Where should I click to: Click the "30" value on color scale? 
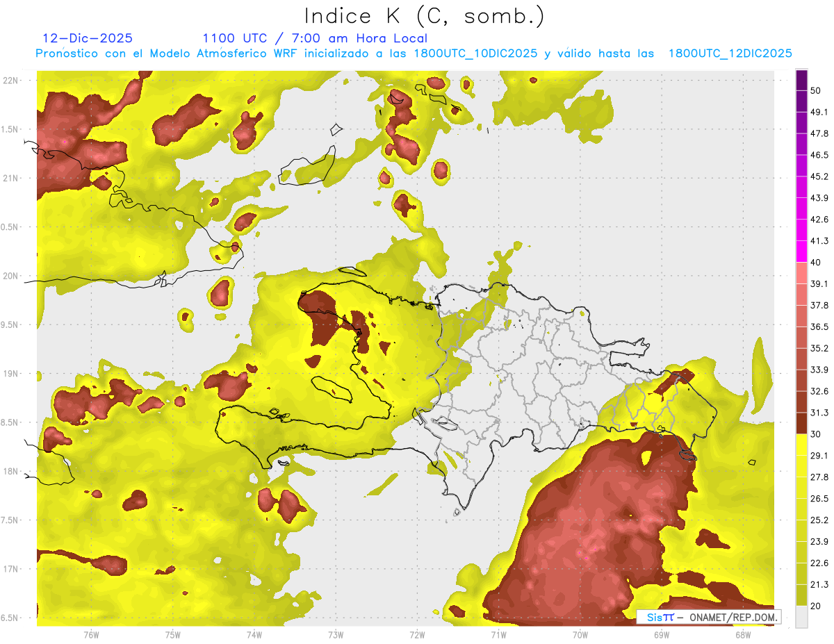[816, 434]
